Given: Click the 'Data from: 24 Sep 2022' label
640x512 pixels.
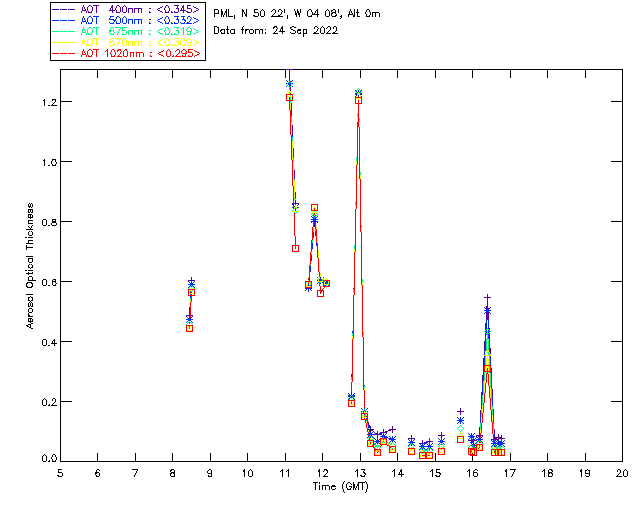Looking at the screenshot, I should click(276, 31).
